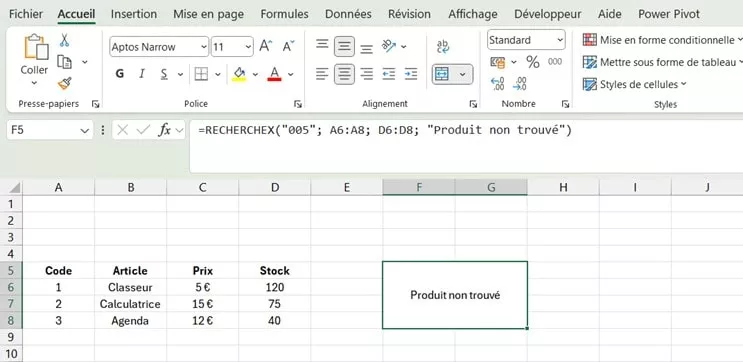
Task: Click wrap text icon
Action: click(x=443, y=46)
